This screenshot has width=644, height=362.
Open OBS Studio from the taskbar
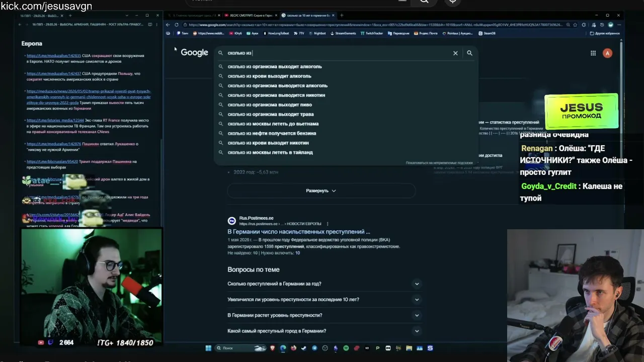coord(325,348)
